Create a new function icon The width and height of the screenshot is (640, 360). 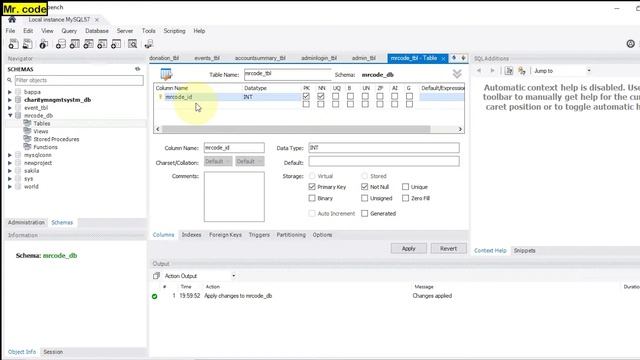tap(116, 44)
